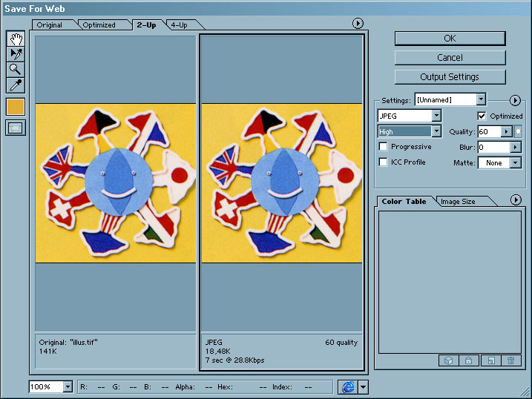Preview in Internet Explorer browser icon

348,387
